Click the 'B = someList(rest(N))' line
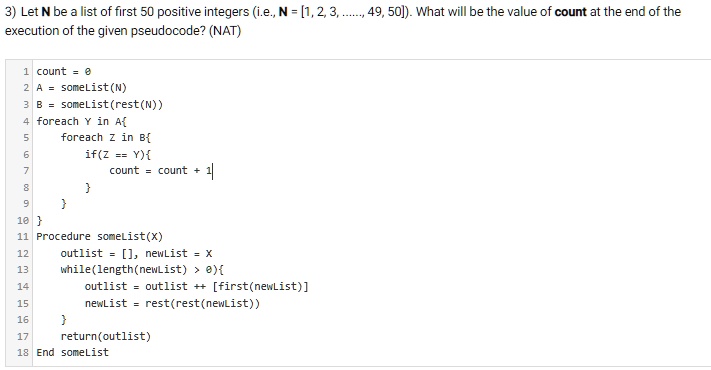Screen dimensions: 711x370 pos(99,105)
